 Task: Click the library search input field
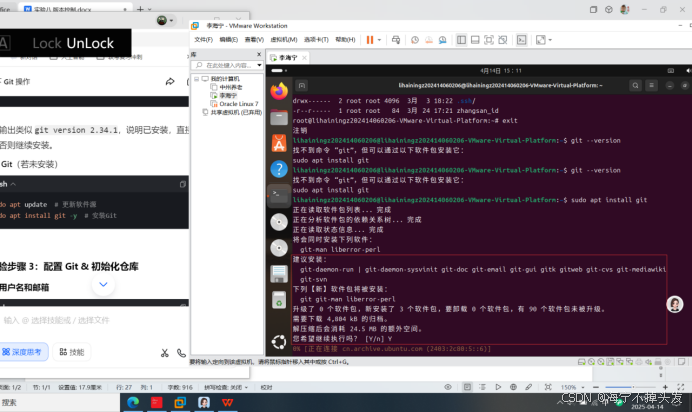(x=225, y=65)
